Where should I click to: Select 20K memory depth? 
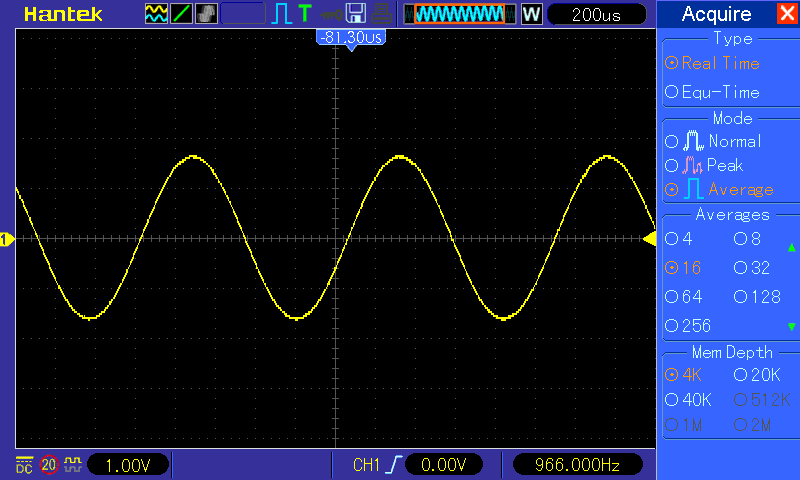point(757,375)
